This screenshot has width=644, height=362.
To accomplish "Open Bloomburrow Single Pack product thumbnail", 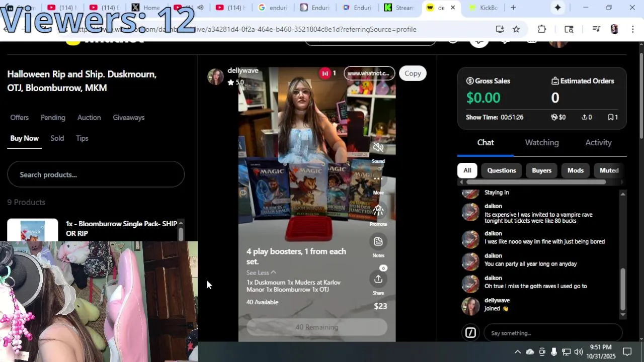I will click(x=33, y=230).
